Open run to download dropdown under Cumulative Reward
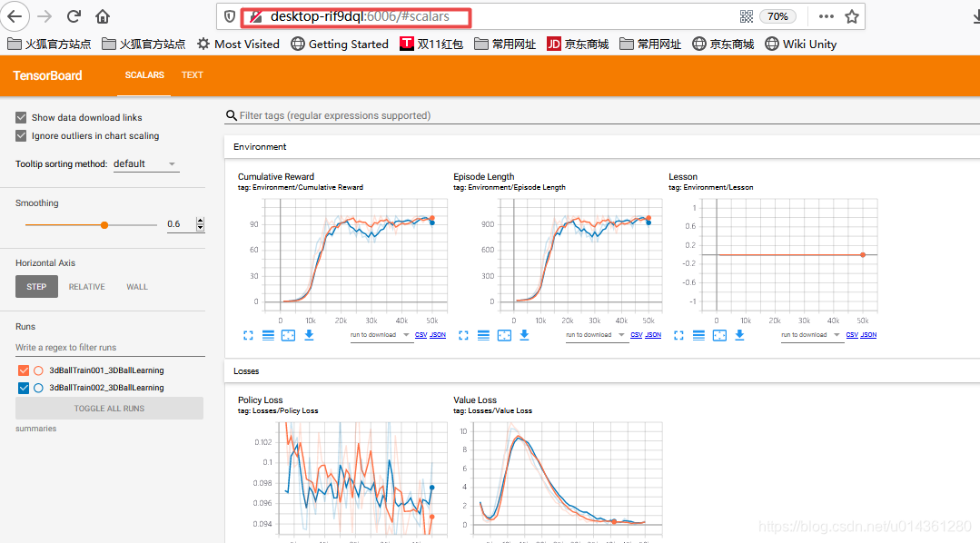 (x=380, y=335)
